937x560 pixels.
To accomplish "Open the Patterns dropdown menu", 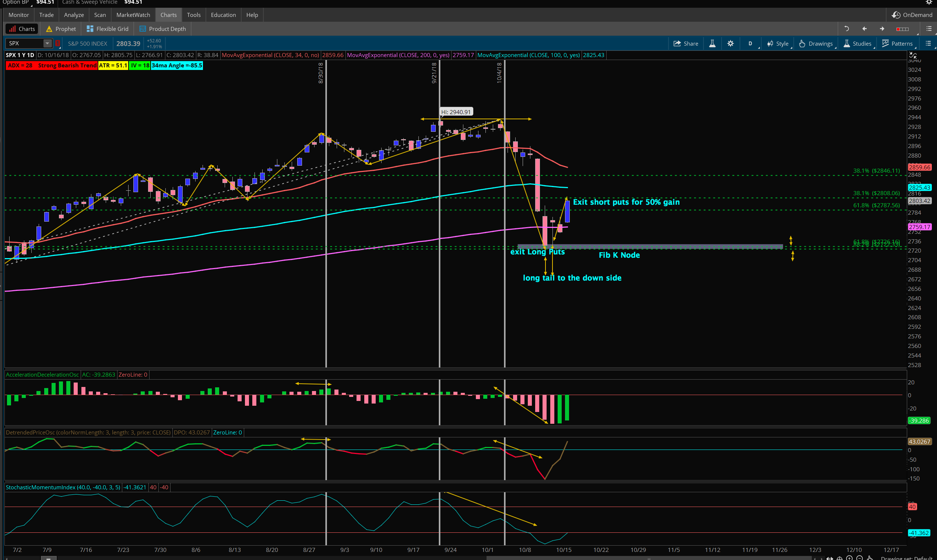I will tap(897, 43).
